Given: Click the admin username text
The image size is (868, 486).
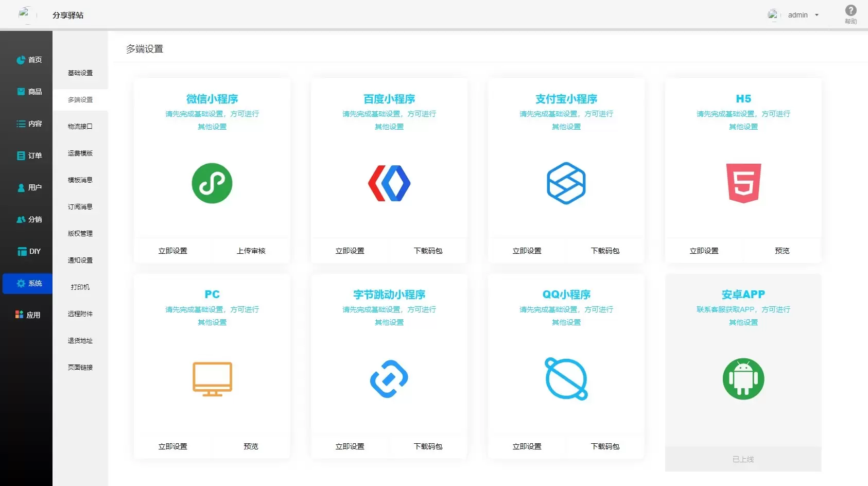Looking at the screenshot, I should coord(798,15).
